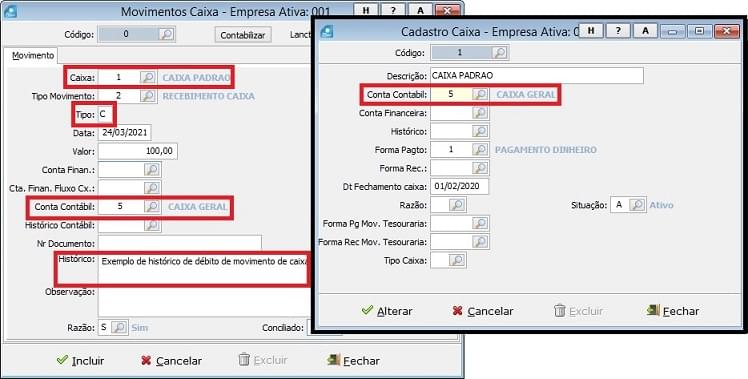Open the Razão lookup in Cadastro Caixa
748x379 pixels.
[x=457, y=205]
